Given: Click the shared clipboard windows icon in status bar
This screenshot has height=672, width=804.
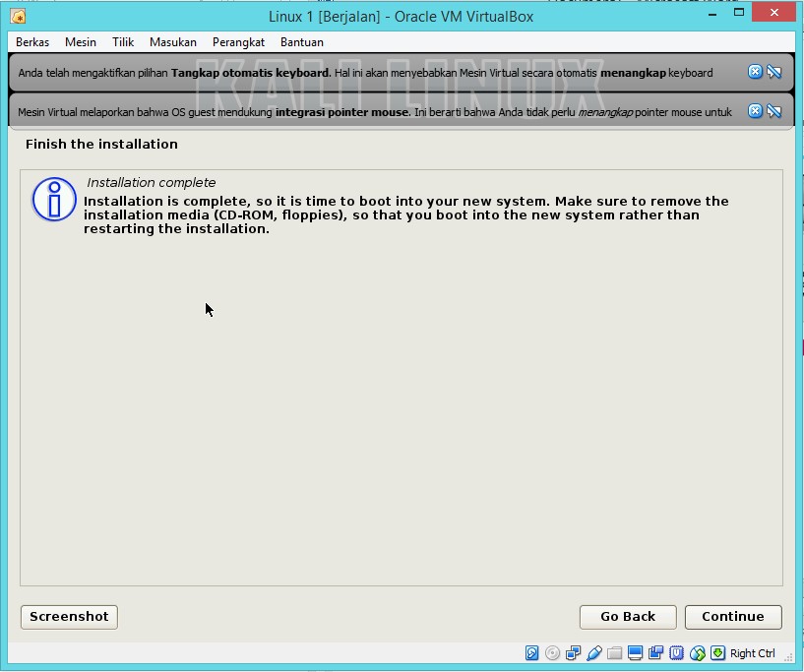Looking at the screenshot, I should [655, 653].
